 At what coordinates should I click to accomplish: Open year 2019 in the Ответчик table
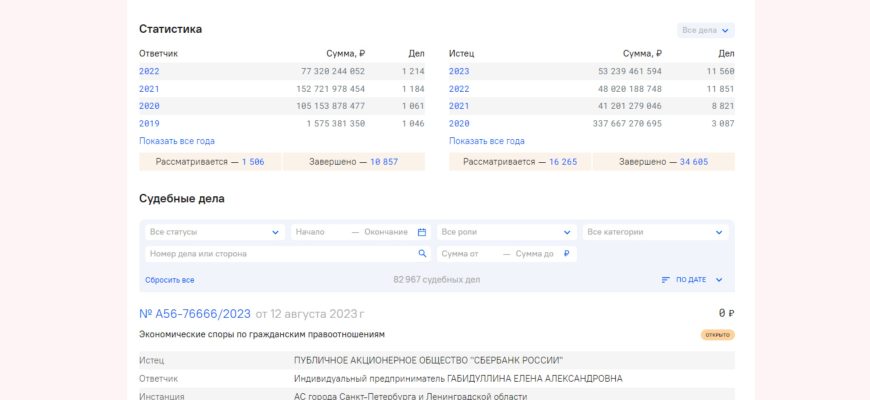click(149, 123)
